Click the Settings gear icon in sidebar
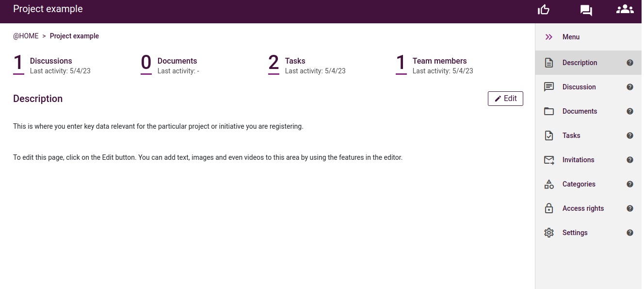The width and height of the screenshot is (644, 289). [x=549, y=233]
